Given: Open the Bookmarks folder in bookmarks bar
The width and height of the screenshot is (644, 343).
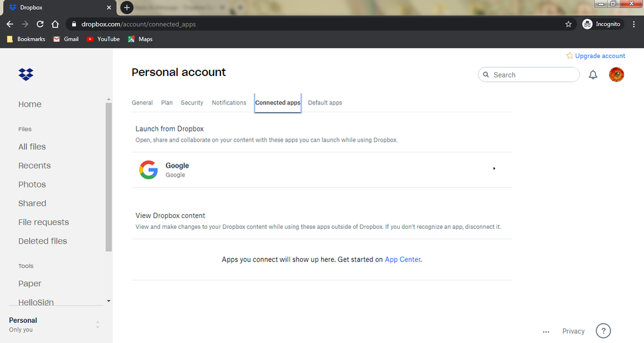Looking at the screenshot, I should [x=26, y=39].
